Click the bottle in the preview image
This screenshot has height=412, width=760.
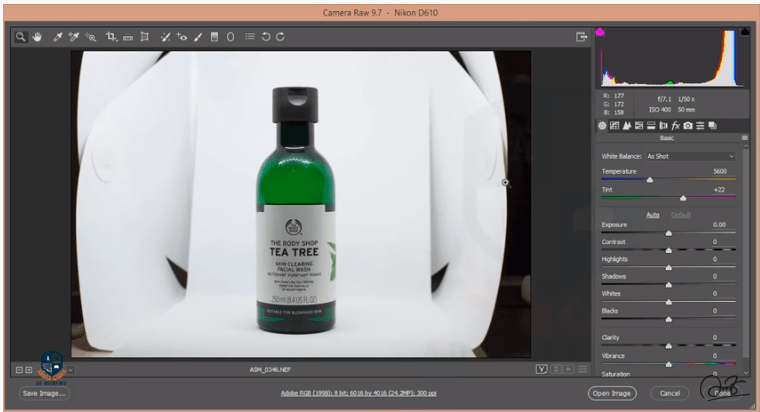[295, 209]
